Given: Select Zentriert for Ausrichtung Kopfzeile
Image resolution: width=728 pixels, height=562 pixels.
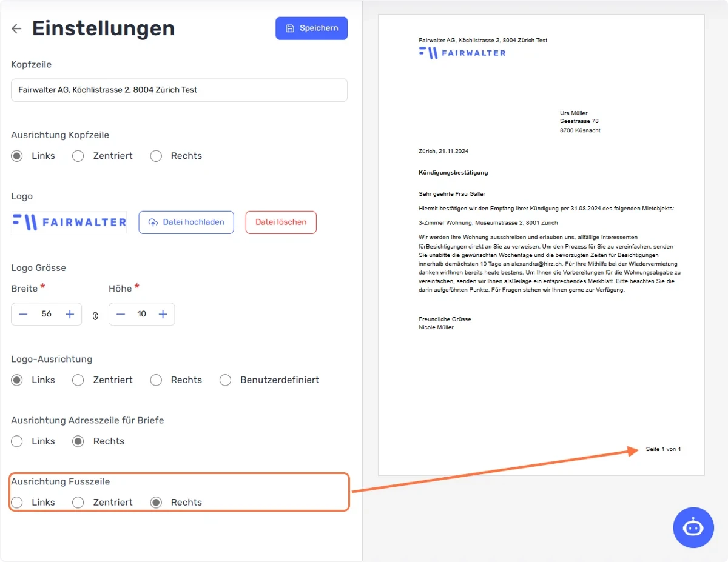Looking at the screenshot, I should pos(78,156).
